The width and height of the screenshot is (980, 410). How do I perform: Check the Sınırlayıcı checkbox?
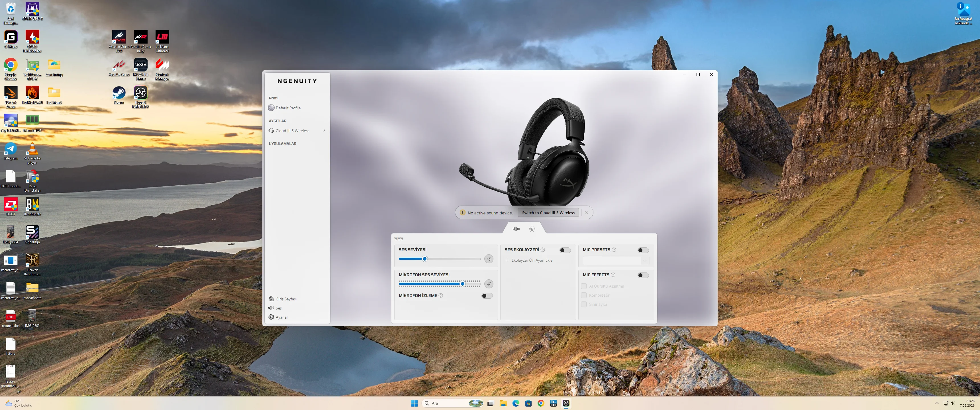(x=584, y=304)
